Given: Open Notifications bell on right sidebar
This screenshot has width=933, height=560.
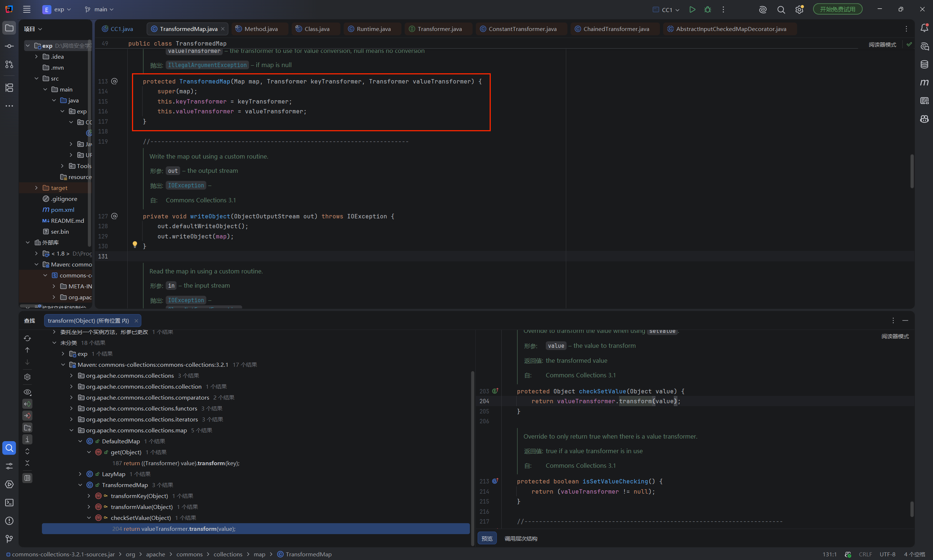Looking at the screenshot, I should point(924,28).
